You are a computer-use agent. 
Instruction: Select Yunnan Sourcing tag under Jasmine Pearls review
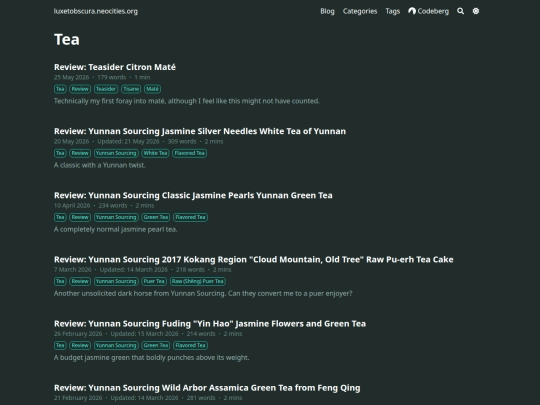tap(116, 217)
